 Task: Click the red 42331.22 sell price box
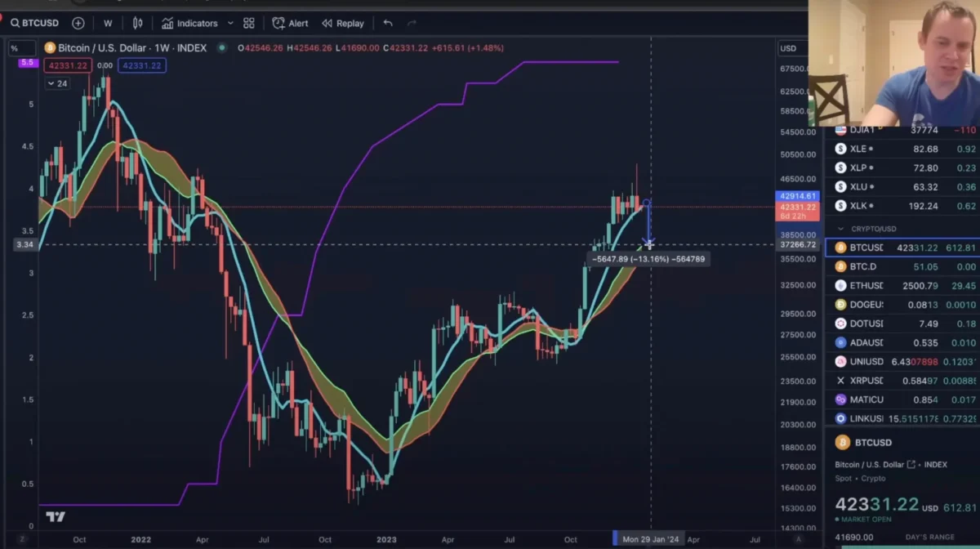click(x=68, y=65)
